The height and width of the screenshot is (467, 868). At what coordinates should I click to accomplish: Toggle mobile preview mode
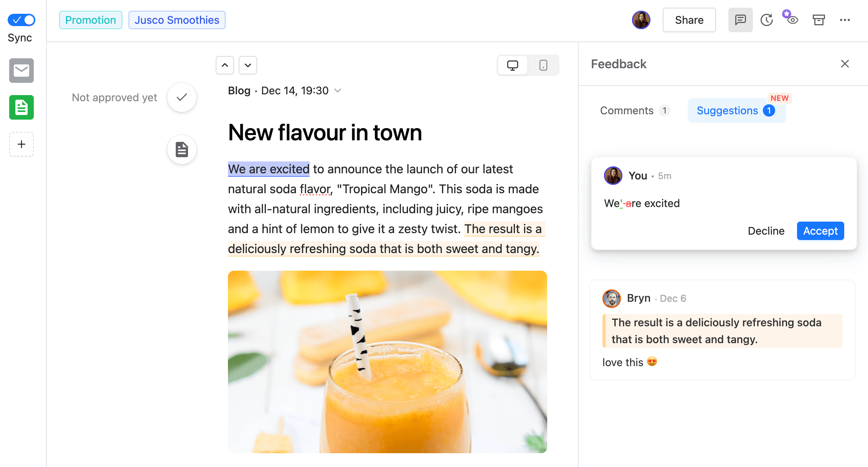point(543,64)
